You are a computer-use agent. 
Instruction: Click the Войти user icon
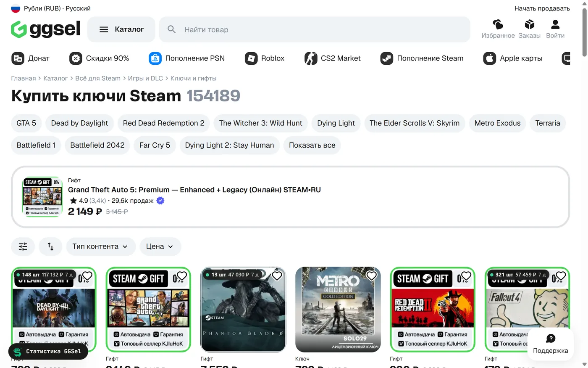click(555, 24)
